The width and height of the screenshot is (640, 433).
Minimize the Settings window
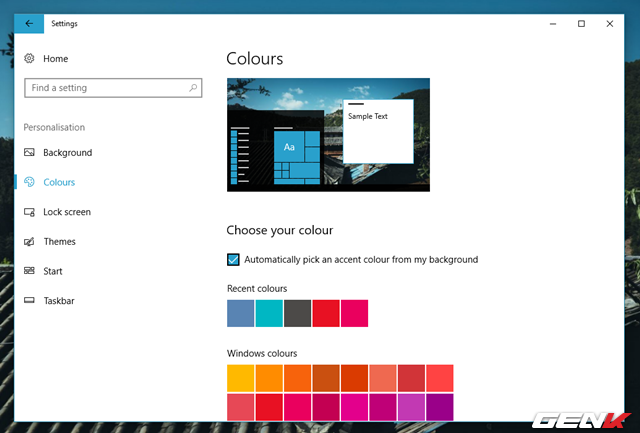point(553,24)
